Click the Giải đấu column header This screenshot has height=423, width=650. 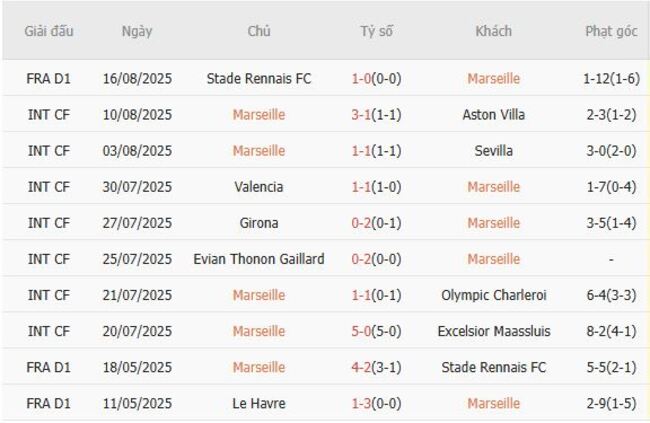coord(49,31)
